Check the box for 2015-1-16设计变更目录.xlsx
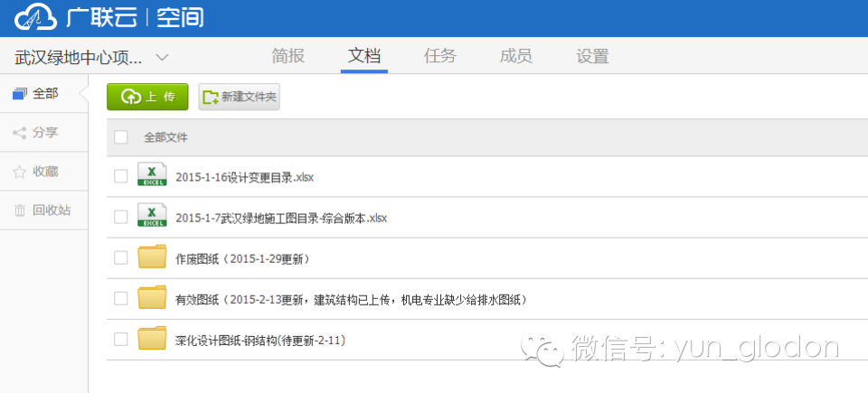This screenshot has width=868, height=393. [x=121, y=176]
